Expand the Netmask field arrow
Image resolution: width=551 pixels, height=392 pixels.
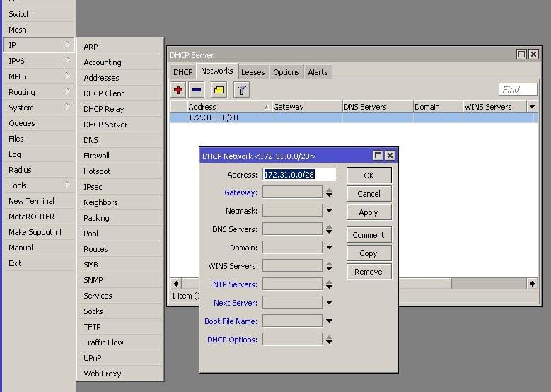(329, 211)
